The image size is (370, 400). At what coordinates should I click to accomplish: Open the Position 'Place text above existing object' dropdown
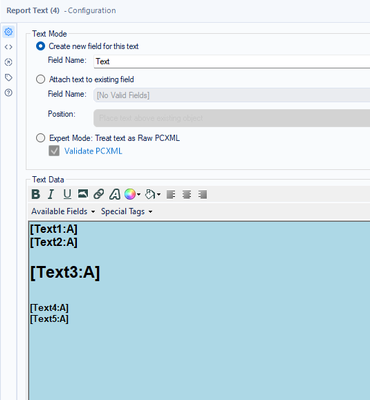click(232, 118)
